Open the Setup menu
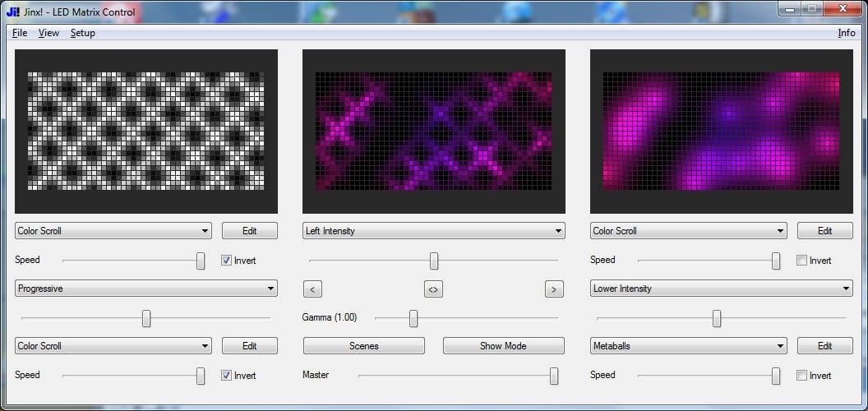Image resolution: width=868 pixels, height=411 pixels. pos(82,33)
